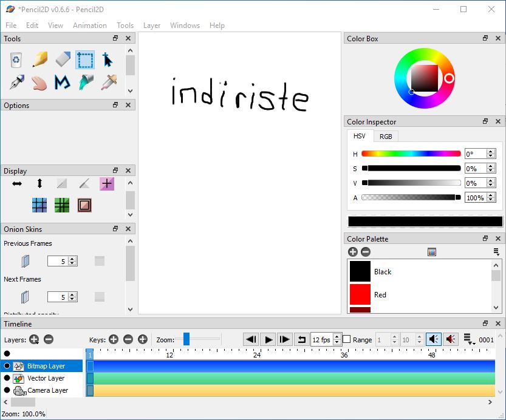
Task: Increase the fps value stepper
Action: click(x=337, y=336)
